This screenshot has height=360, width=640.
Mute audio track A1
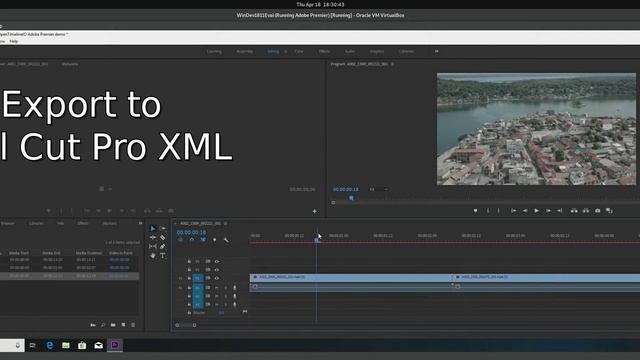pyautogui.click(x=217, y=288)
